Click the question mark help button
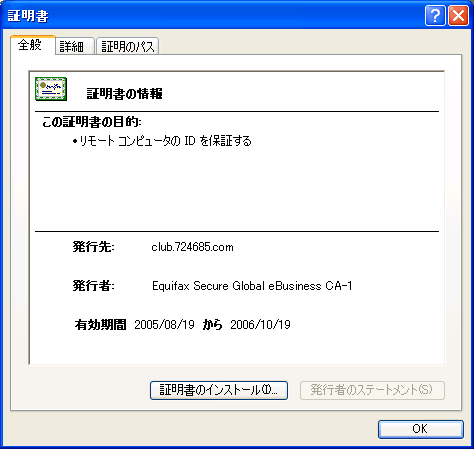Viewport: 474px width, 449px height. point(435,16)
